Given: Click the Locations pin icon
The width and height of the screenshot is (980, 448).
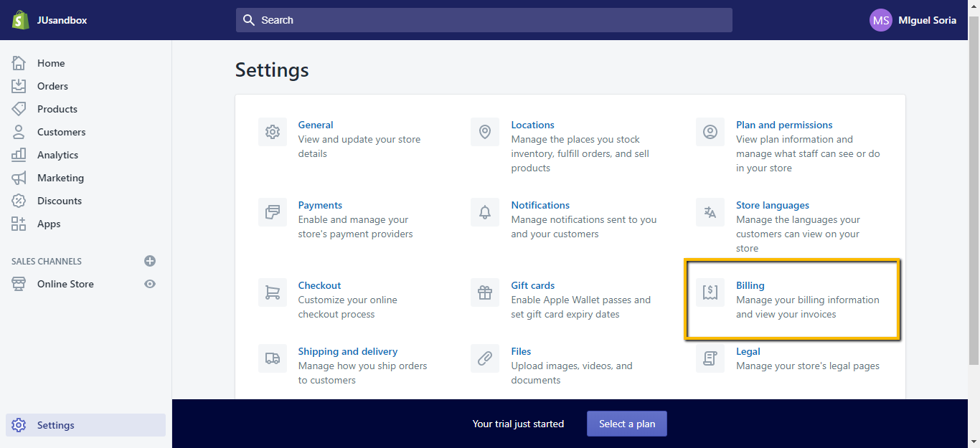Looking at the screenshot, I should [485, 132].
